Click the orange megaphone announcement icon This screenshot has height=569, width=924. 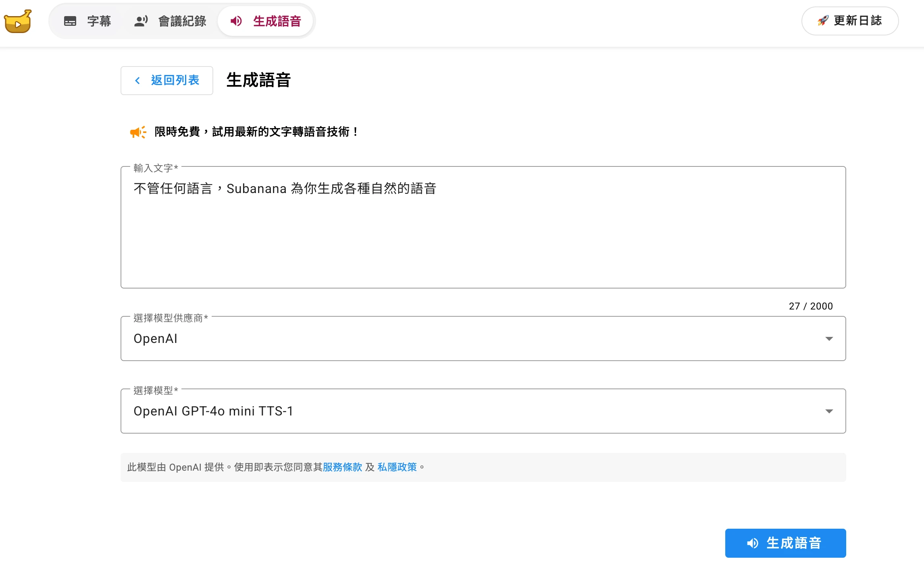click(x=137, y=132)
